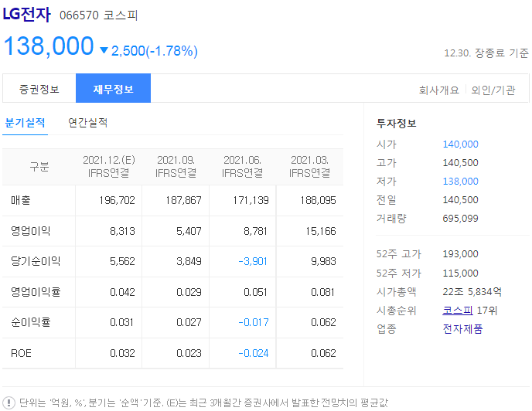The width and height of the screenshot is (532, 411).
Task: Click the price change 2,500(-1.78%) text
Action: 155,51
